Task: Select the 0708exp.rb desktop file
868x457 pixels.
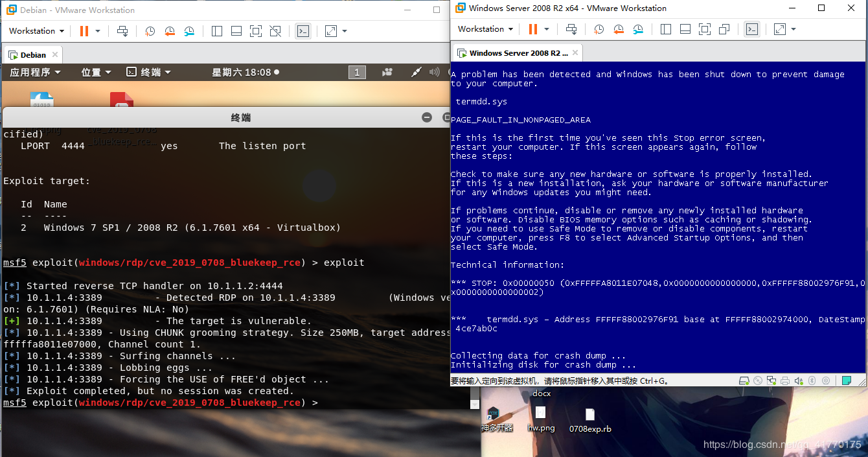Action: [x=590, y=421]
